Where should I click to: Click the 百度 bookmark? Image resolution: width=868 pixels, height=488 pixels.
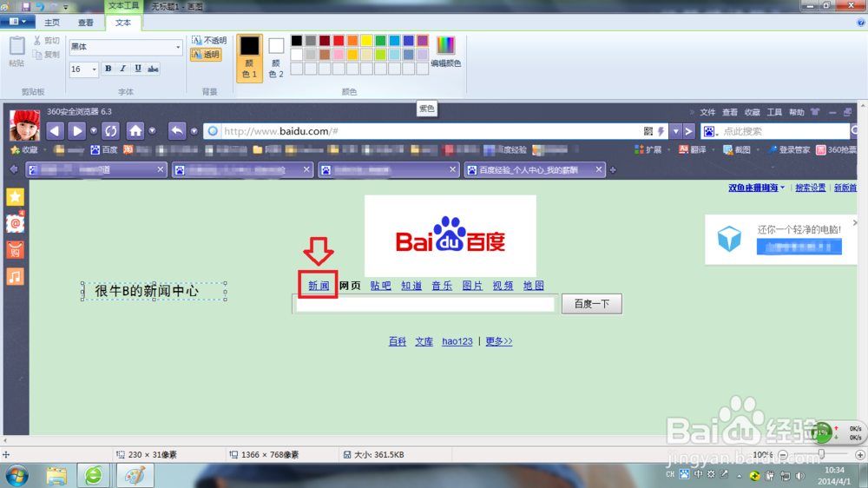click(105, 149)
